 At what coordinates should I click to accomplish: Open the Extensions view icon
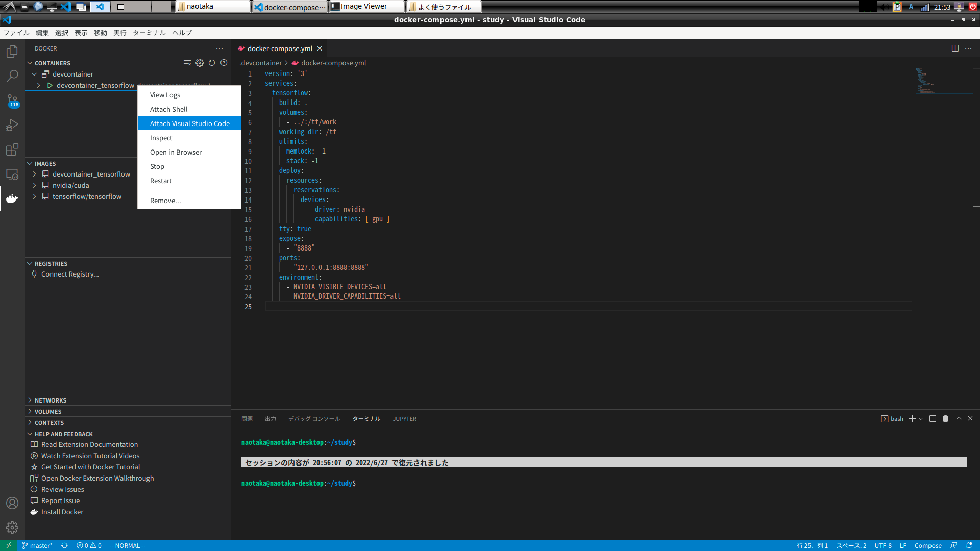click(12, 149)
